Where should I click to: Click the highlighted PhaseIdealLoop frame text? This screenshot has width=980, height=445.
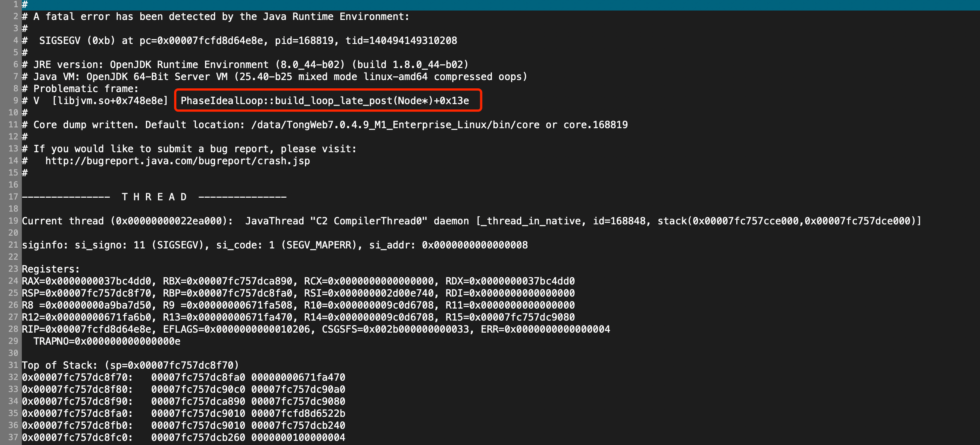[x=325, y=100]
